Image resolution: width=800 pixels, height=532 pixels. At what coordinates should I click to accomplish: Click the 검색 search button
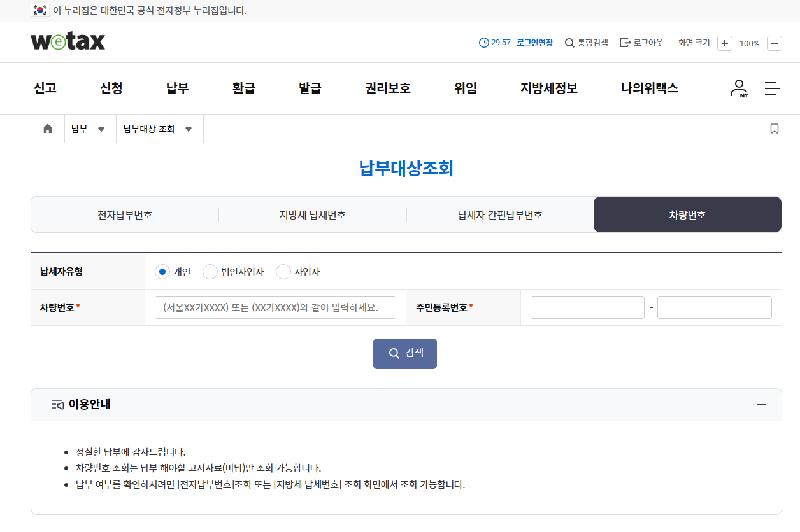(405, 353)
